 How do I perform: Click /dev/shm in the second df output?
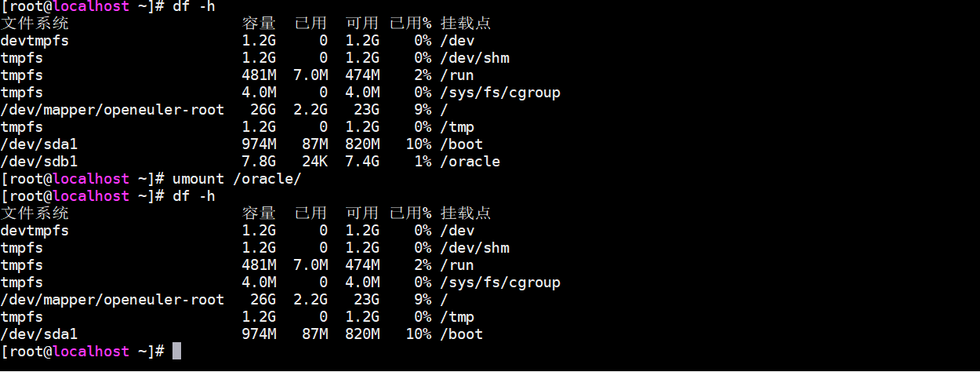tap(474, 247)
